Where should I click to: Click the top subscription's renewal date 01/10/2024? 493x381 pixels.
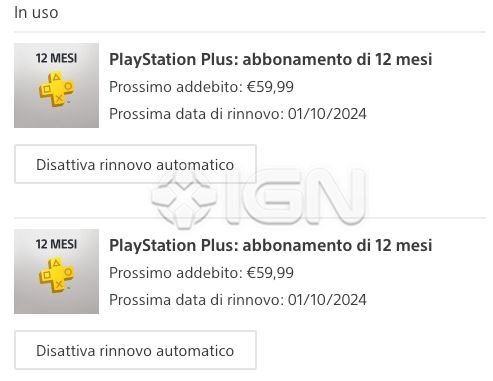tap(327, 114)
